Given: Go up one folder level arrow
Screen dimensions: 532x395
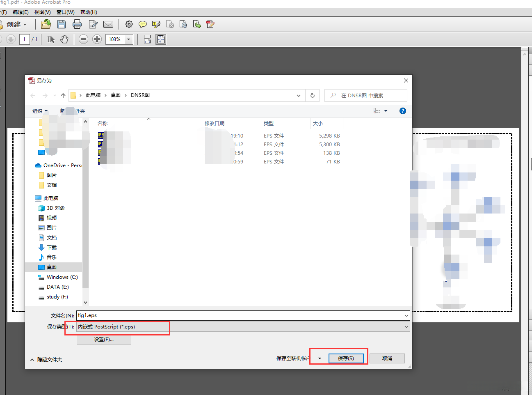Looking at the screenshot, I should pos(63,96).
